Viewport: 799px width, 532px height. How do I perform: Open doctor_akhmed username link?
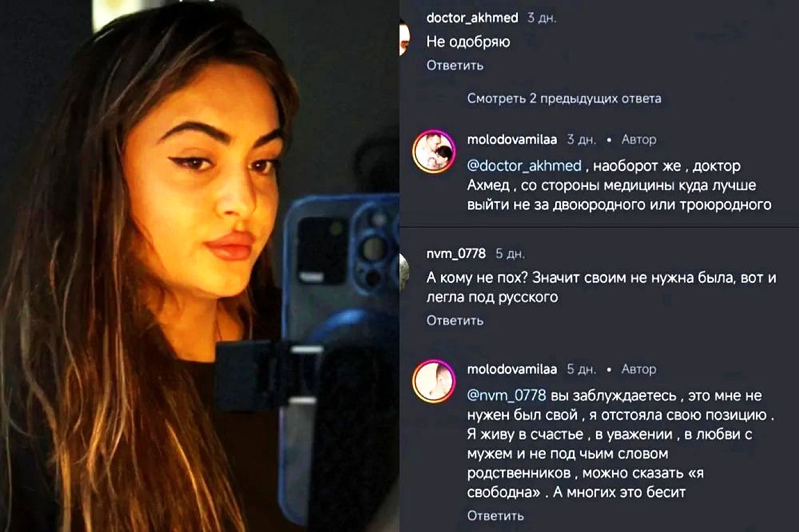(x=472, y=18)
